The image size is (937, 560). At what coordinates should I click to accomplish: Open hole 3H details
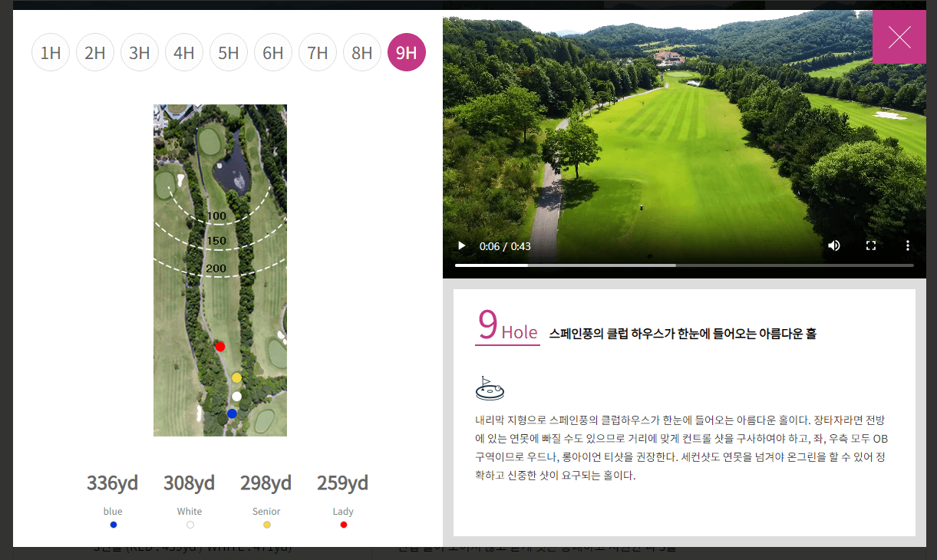pyautogui.click(x=140, y=52)
